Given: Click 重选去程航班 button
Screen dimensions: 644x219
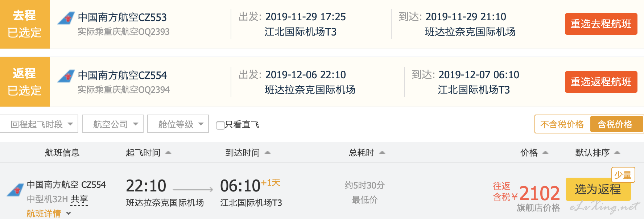Looking at the screenshot, I should 601,24.
